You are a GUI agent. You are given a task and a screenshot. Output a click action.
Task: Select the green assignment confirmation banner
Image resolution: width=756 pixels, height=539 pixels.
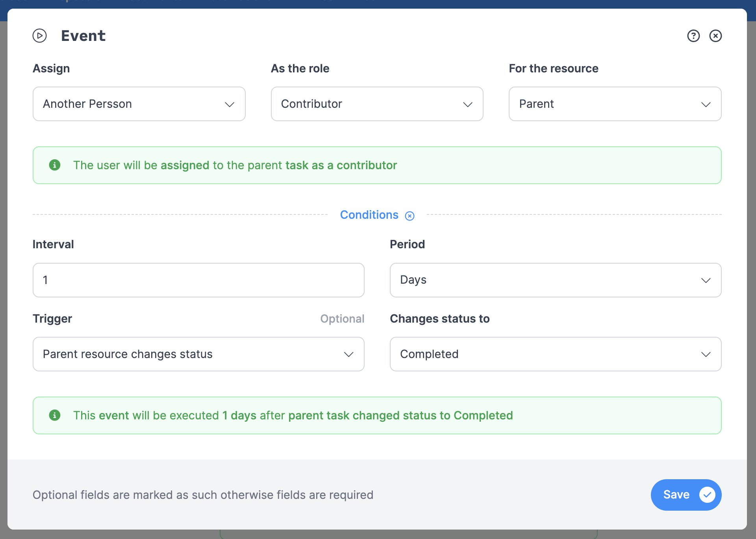coord(377,165)
